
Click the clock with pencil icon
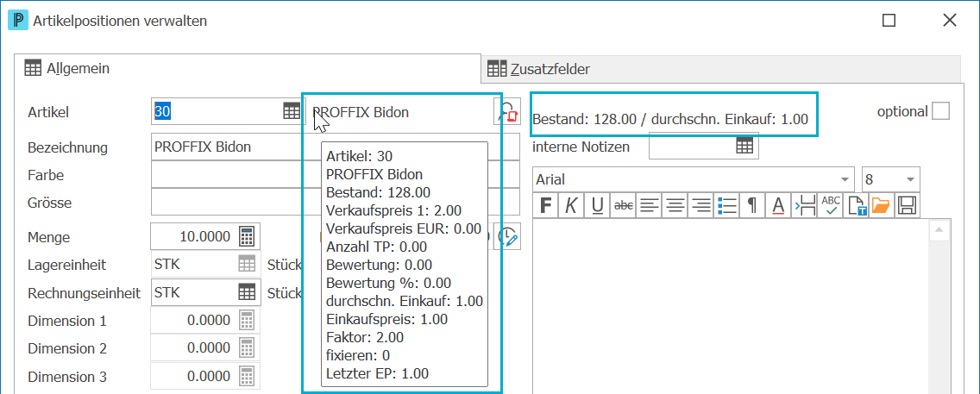pos(509,236)
